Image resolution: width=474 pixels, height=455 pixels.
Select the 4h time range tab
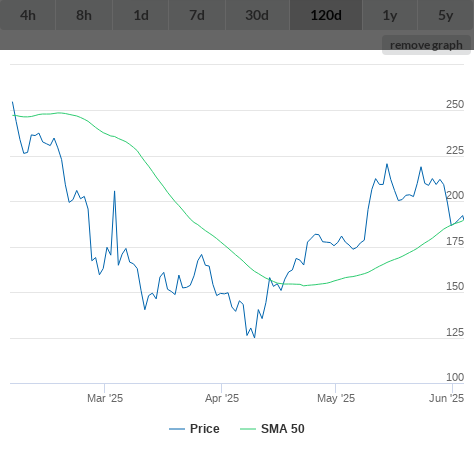click(x=28, y=15)
